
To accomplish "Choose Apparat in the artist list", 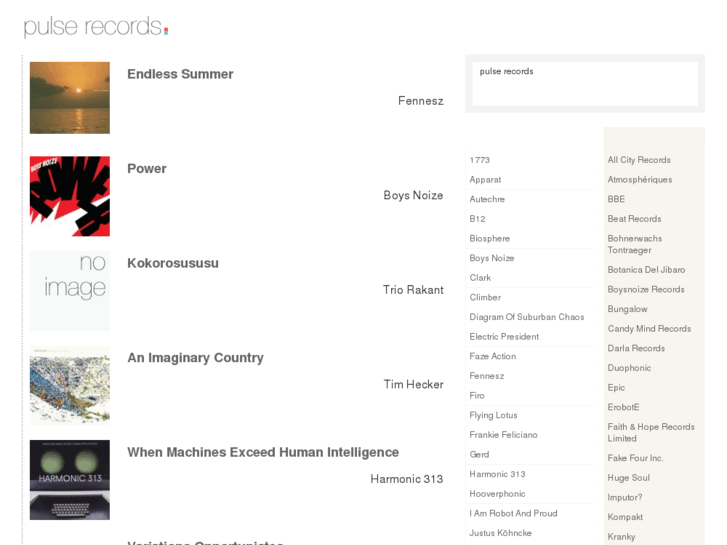I will (485, 180).
